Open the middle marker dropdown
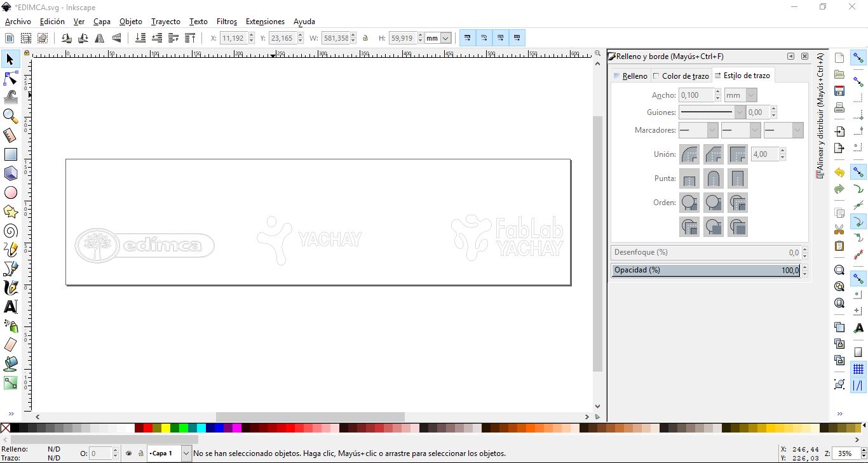Viewport: 868px width, 463px height. (x=741, y=130)
